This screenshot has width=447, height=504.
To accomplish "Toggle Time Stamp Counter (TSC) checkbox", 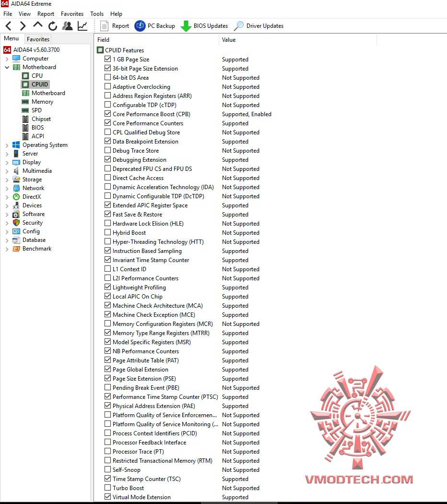I will click(107, 479).
